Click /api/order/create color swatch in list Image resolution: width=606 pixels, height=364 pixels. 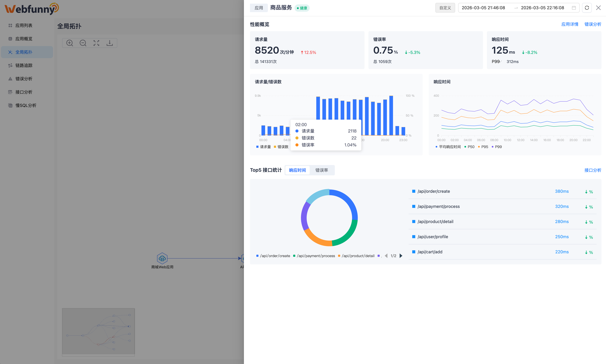tap(414, 191)
